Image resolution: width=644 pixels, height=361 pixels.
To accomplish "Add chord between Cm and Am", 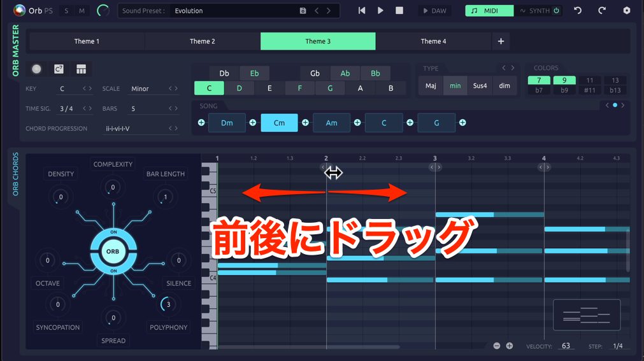I will click(x=305, y=122).
